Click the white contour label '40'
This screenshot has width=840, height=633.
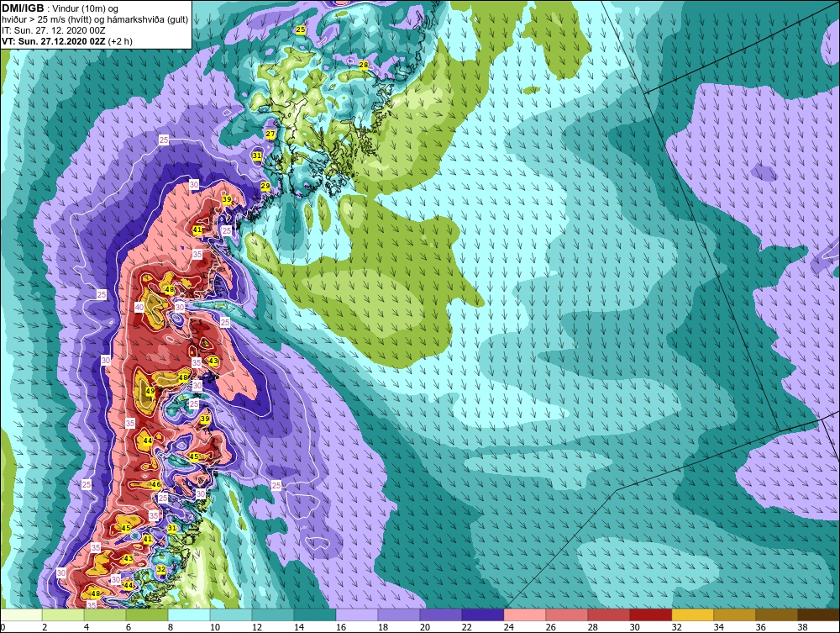click(139, 307)
